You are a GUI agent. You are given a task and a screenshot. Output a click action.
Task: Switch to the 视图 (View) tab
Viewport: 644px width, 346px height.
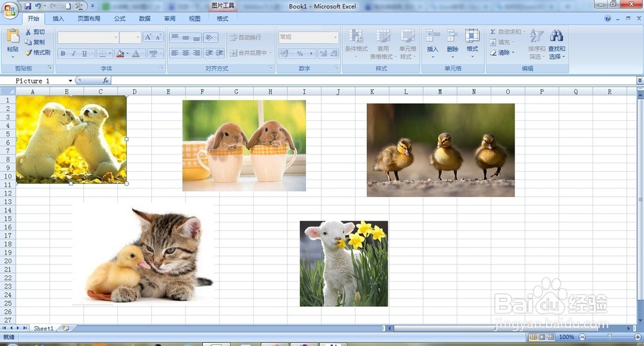click(x=194, y=19)
